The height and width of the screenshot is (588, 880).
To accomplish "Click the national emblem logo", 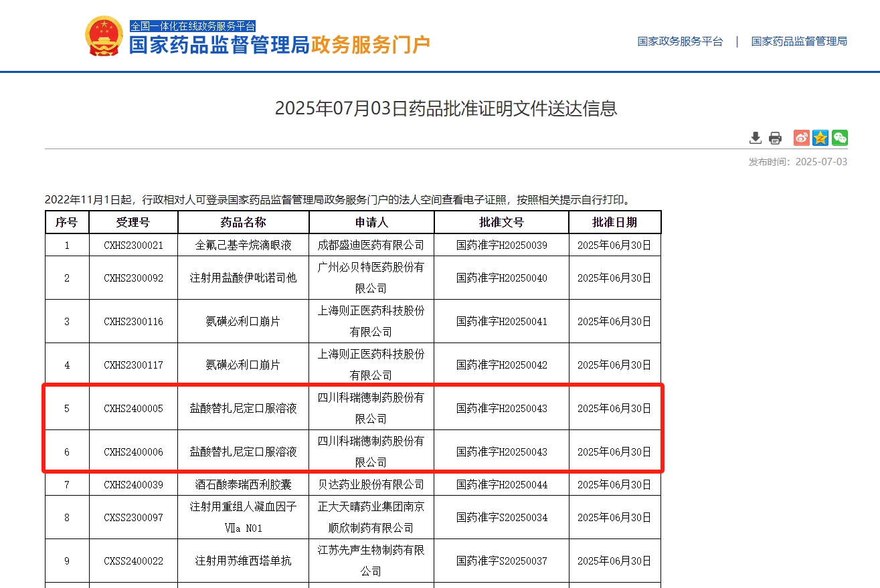I will pyautogui.click(x=104, y=36).
